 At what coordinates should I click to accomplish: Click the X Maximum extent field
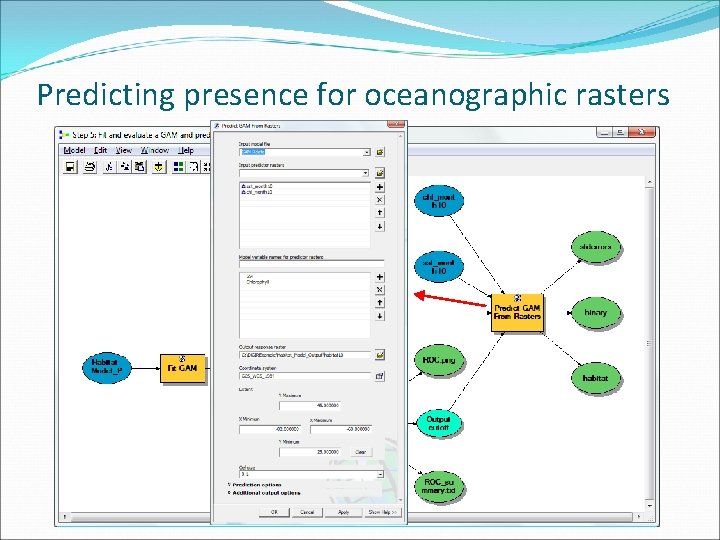[x=341, y=429]
